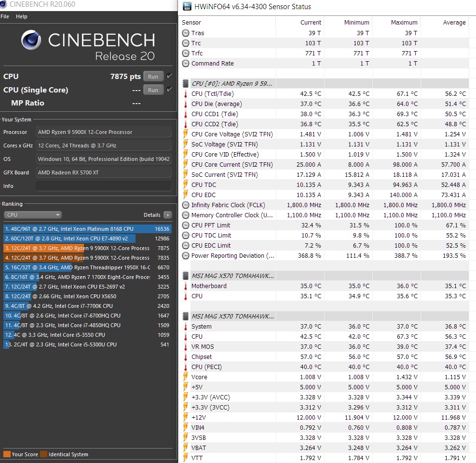The image size is (476, 463).
Task: Click the lightning icon of +12V
Action: tap(186, 417)
